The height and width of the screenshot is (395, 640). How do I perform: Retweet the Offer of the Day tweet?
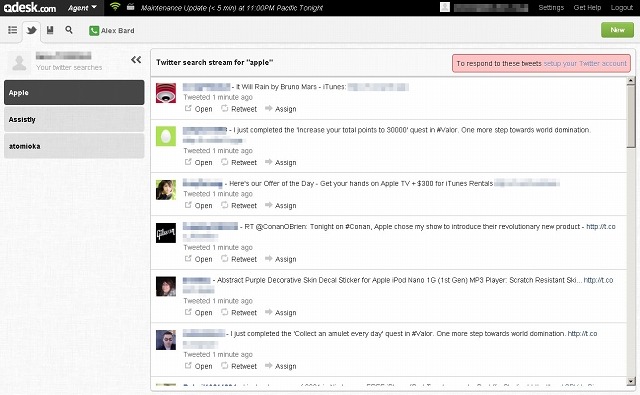pos(239,206)
